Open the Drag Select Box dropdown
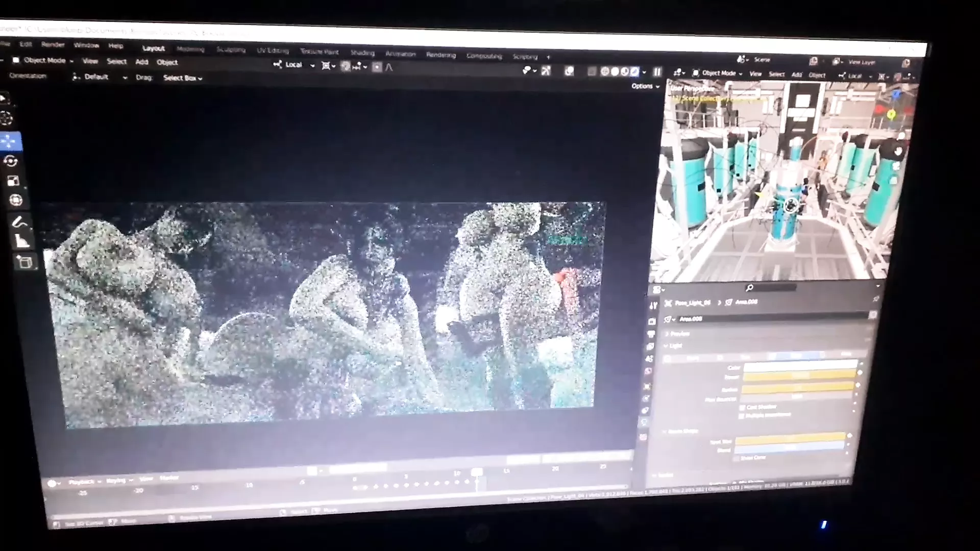 [182, 78]
